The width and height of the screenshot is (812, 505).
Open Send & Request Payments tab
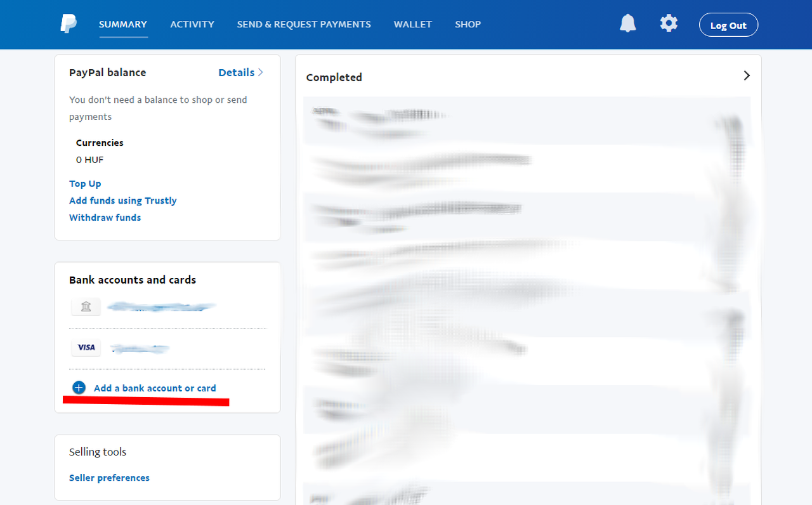coord(304,24)
